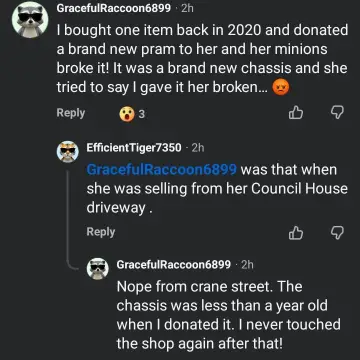Click the 2h timestamp on the top comment
Viewport: 360px width, 360px height.
click(x=187, y=8)
